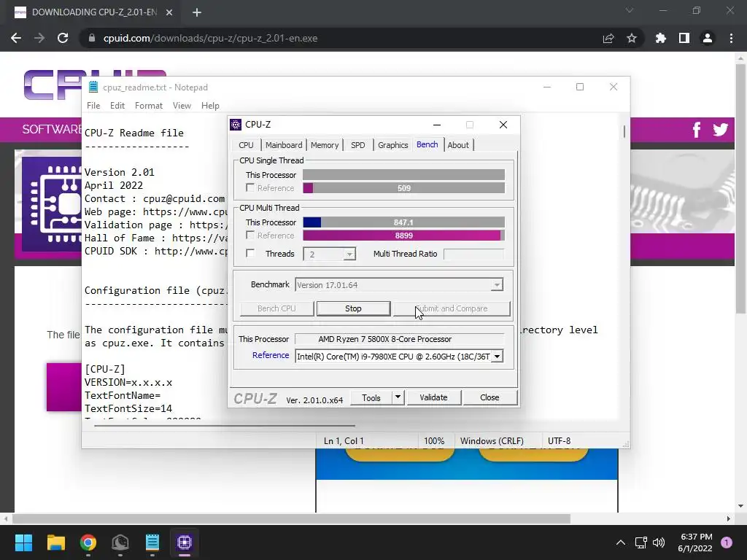Tick the Single Thread Reference checkbox
Viewport: 747px width, 560px height.
[x=249, y=187]
